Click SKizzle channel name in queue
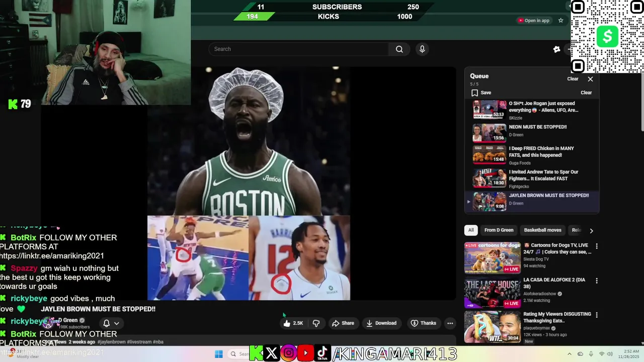 point(516,118)
